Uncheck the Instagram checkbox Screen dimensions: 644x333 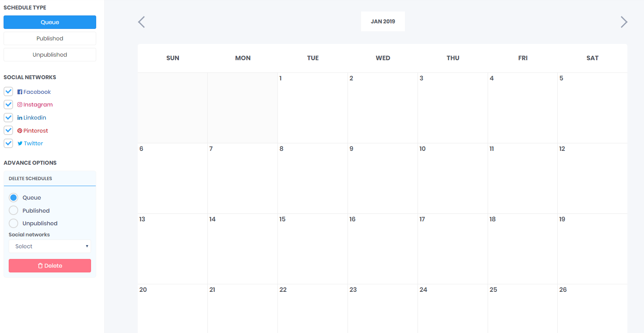click(8, 105)
